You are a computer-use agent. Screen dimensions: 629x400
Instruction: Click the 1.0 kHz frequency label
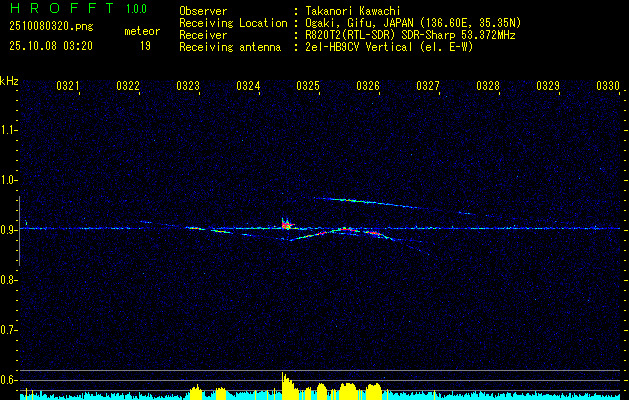(8, 180)
